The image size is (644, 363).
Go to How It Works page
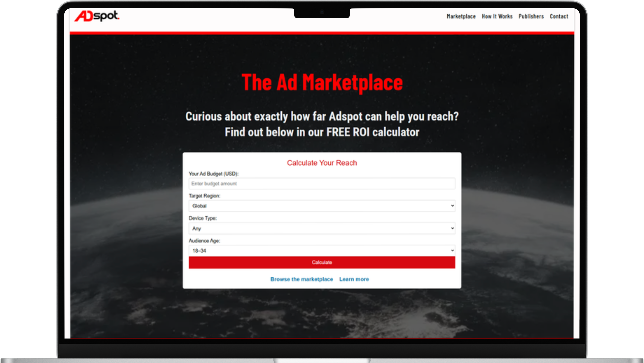[x=497, y=16]
